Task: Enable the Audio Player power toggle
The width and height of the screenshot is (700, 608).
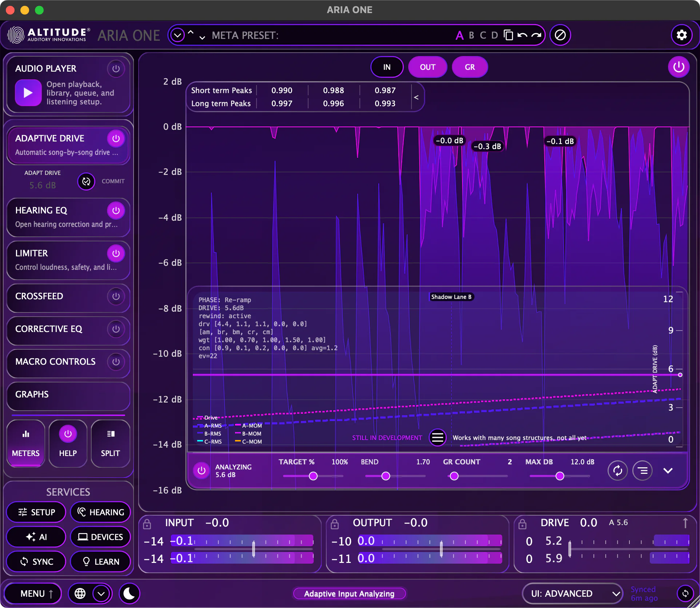Action: (116, 69)
